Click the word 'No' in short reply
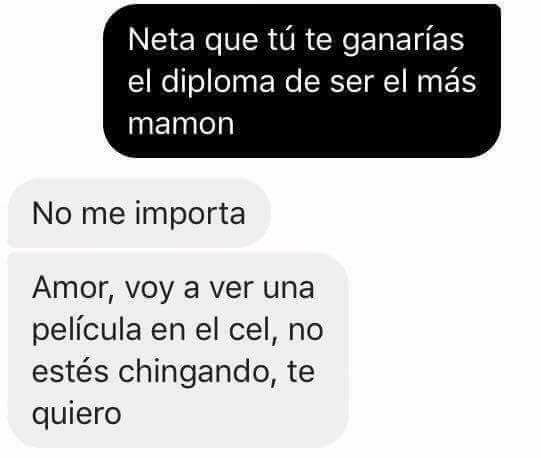The height and width of the screenshot is (458, 541). point(51,214)
